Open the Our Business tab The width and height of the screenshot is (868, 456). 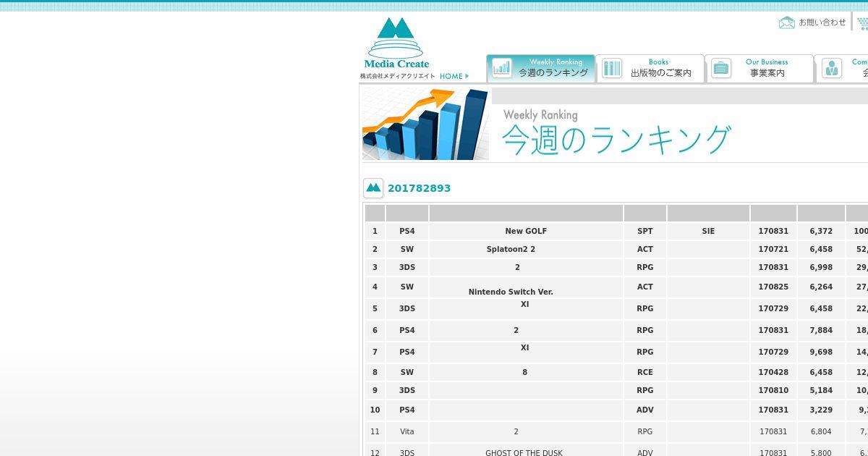[x=759, y=68]
